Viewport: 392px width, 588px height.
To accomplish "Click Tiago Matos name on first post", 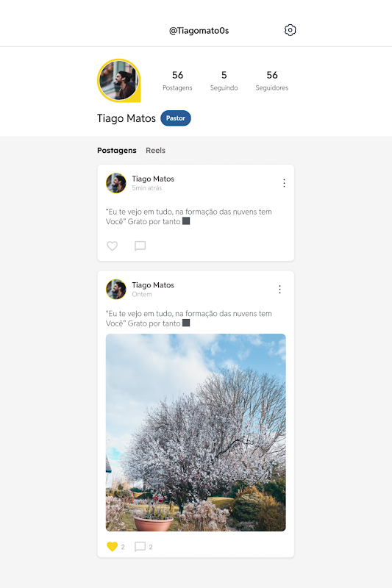I will point(153,179).
